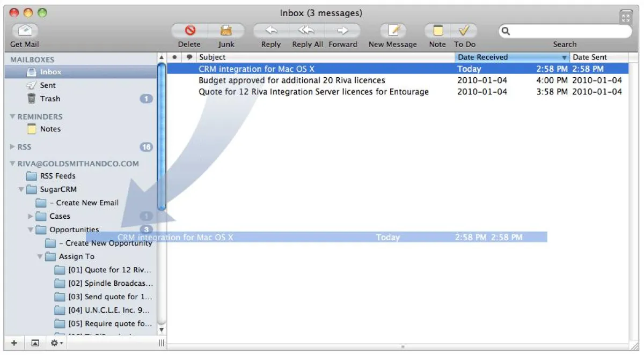
Task: Click the Get Mail envelope icon
Action: (25, 31)
